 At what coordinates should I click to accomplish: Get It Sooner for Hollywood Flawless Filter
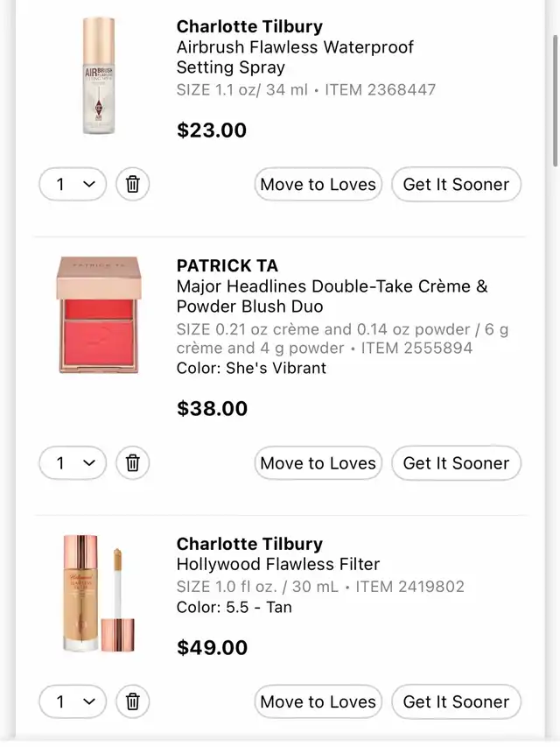[x=456, y=701]
